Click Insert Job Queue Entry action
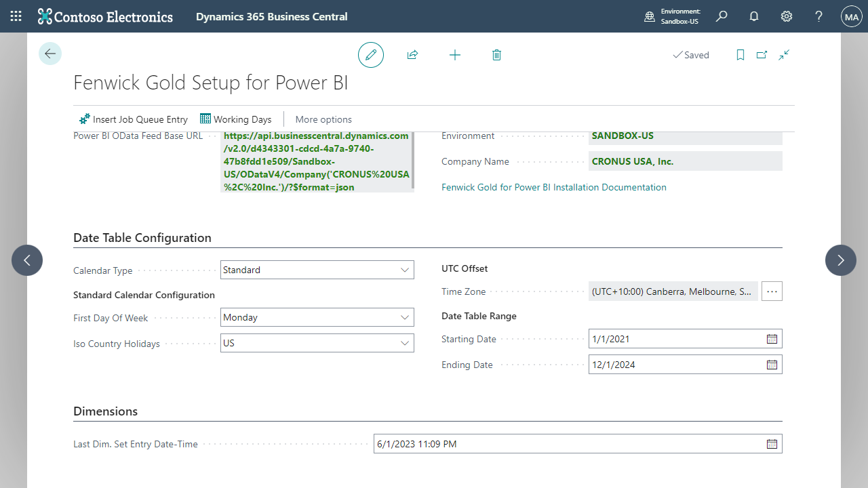 click(134, 119)
